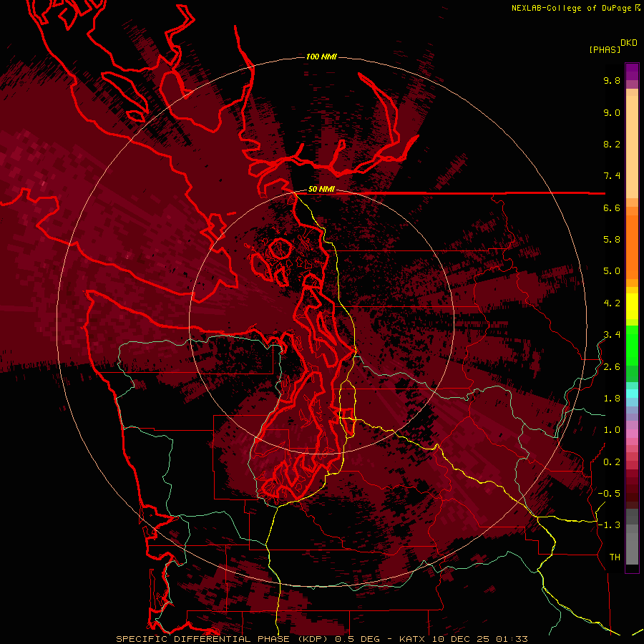
Task: Click the 3.4 value on the legend
Action: click(x=612, y=335)
